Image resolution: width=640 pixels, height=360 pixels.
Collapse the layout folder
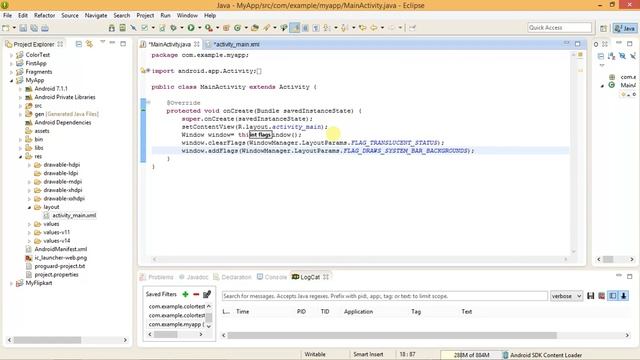coord(29,207)
